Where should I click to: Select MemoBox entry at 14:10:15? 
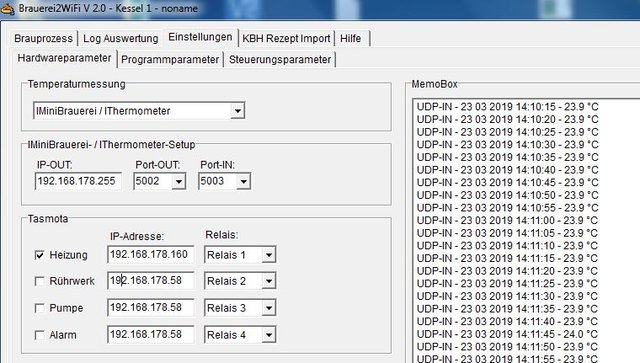pos(507,107)
